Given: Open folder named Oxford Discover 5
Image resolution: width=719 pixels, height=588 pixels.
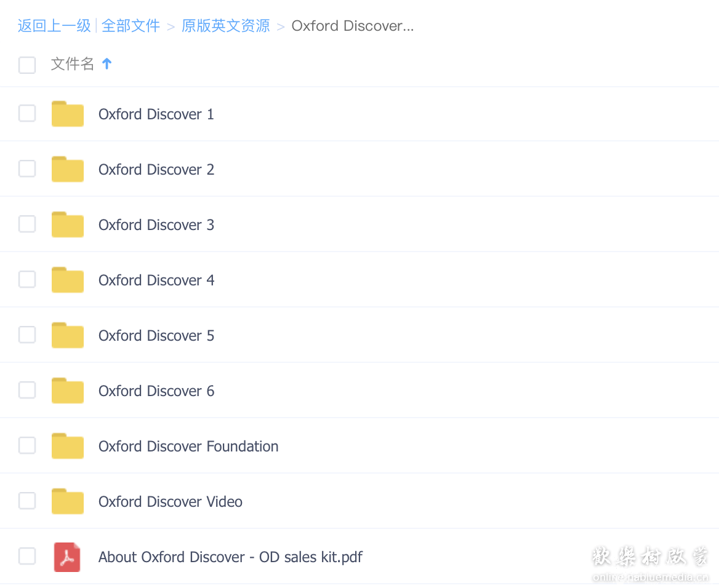Looking at the screenshot, I should click(x=156, y=335).
